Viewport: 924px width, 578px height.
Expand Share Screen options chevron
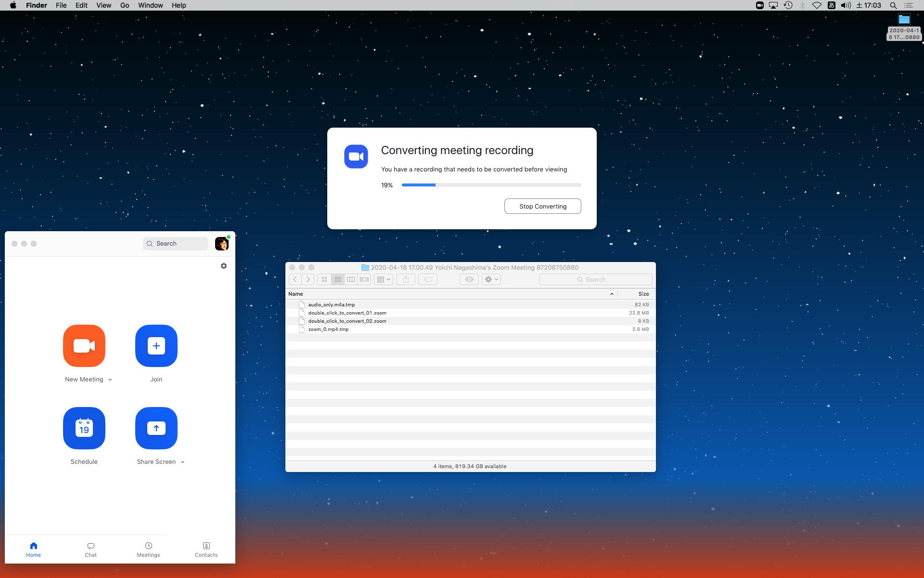coord(182,462)
